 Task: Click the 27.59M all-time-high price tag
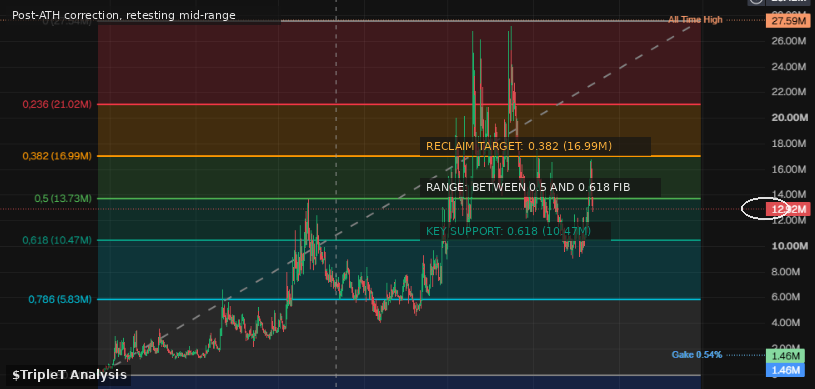[x=787, y=21]
